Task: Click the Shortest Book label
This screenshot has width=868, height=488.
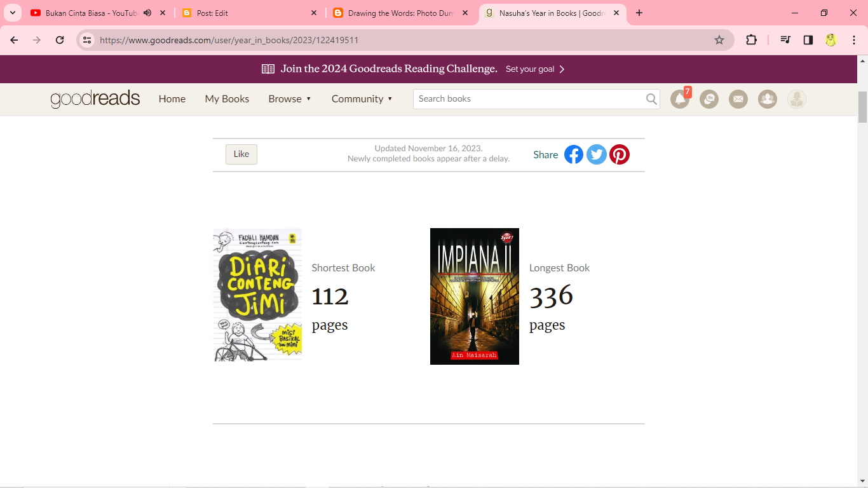Action: (x=343, y=268)
